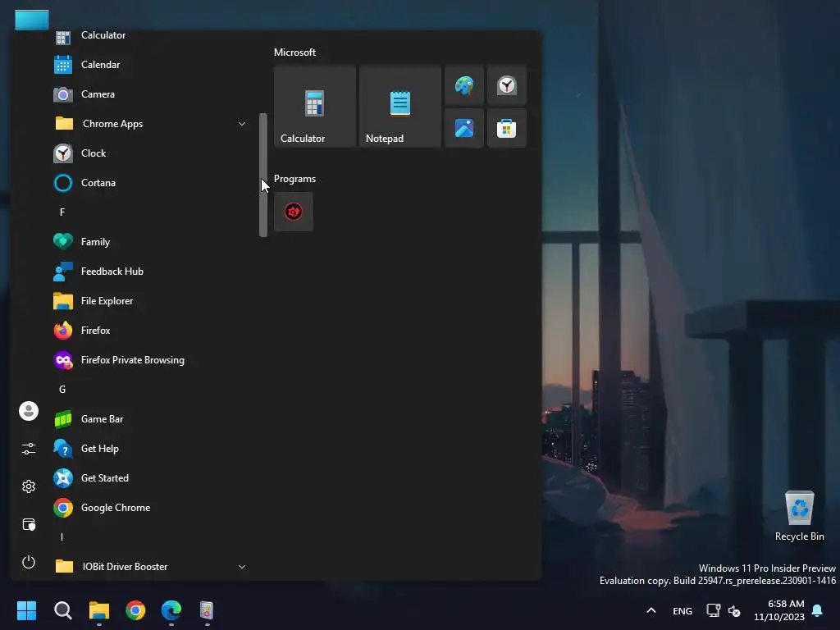Screen dimensions: 840x630
Task: Open the IObit Driver Booster folder
Action: coord(151,566)
